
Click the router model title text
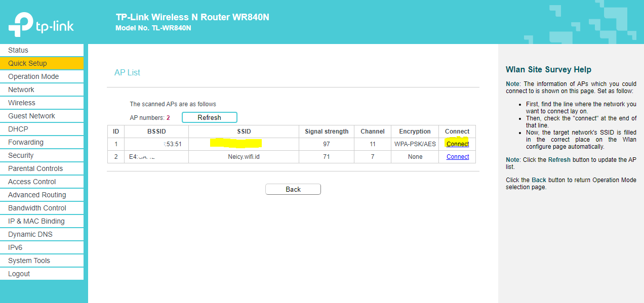(192, 17)
